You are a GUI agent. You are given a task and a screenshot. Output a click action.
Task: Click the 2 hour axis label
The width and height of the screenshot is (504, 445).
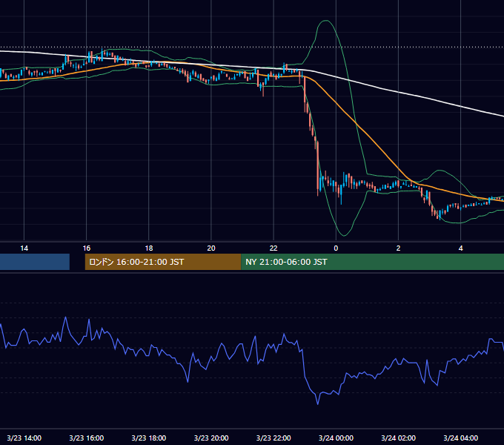tap(398, 248)
